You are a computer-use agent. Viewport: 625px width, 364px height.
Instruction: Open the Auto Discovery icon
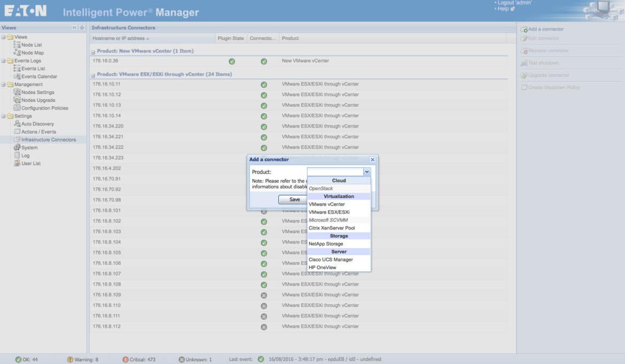click(x=17, y=124)
